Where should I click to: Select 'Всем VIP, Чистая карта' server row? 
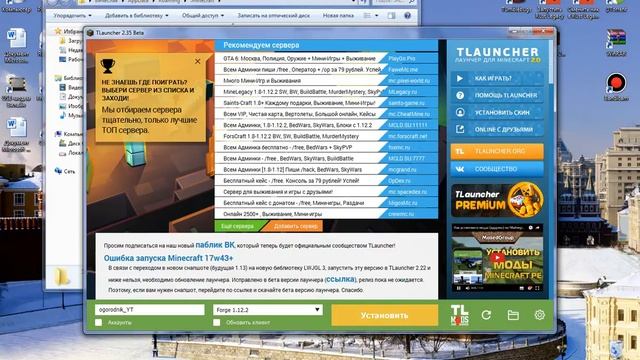pyautogui.click(x=326, y=114)
